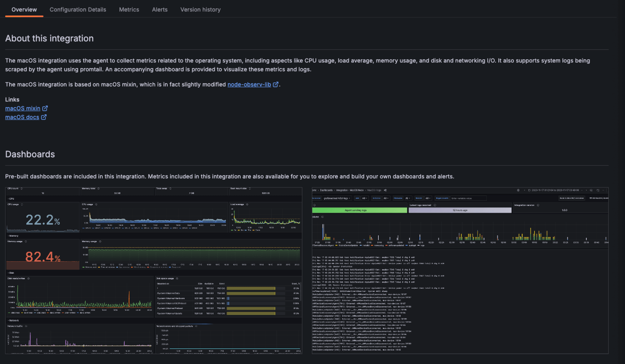
Task: Click external-link icon beside node-observ-lib
Action: [x=276, y=84]
